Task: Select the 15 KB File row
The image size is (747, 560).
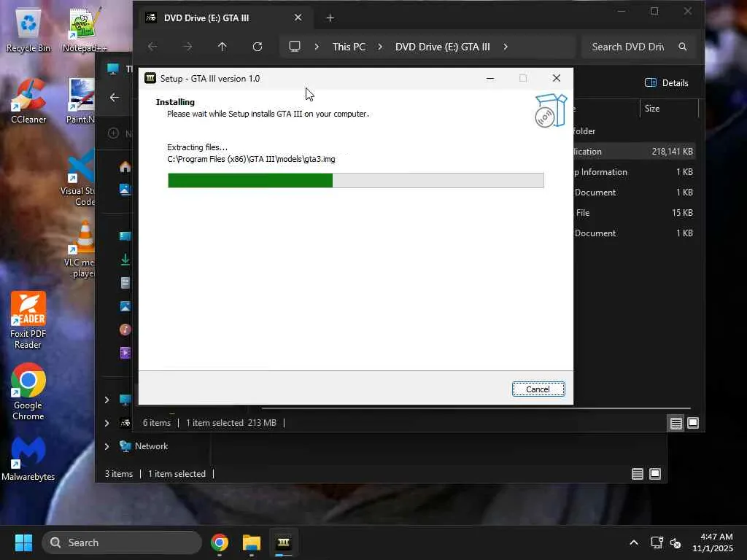Action: pos(634,213)
